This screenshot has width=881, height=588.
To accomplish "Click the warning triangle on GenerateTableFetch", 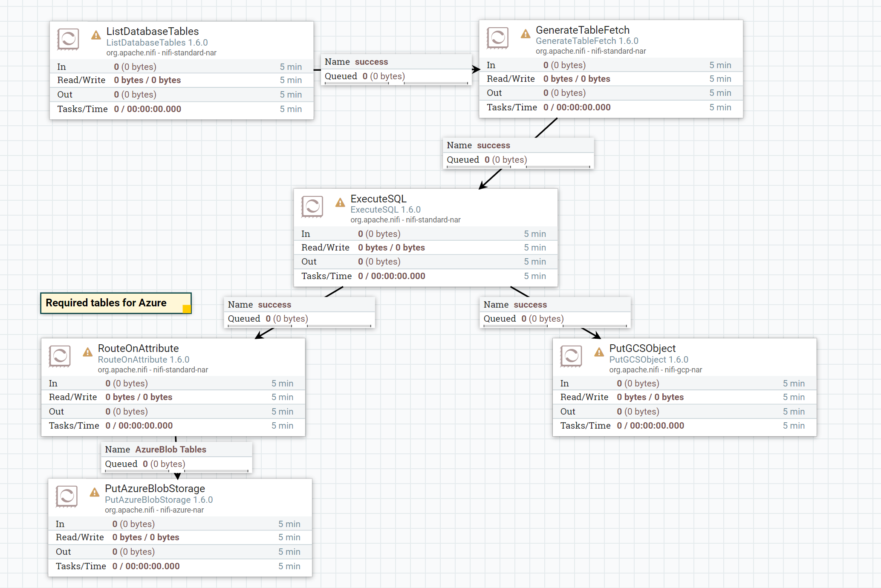I will click(x=526, y=35).
